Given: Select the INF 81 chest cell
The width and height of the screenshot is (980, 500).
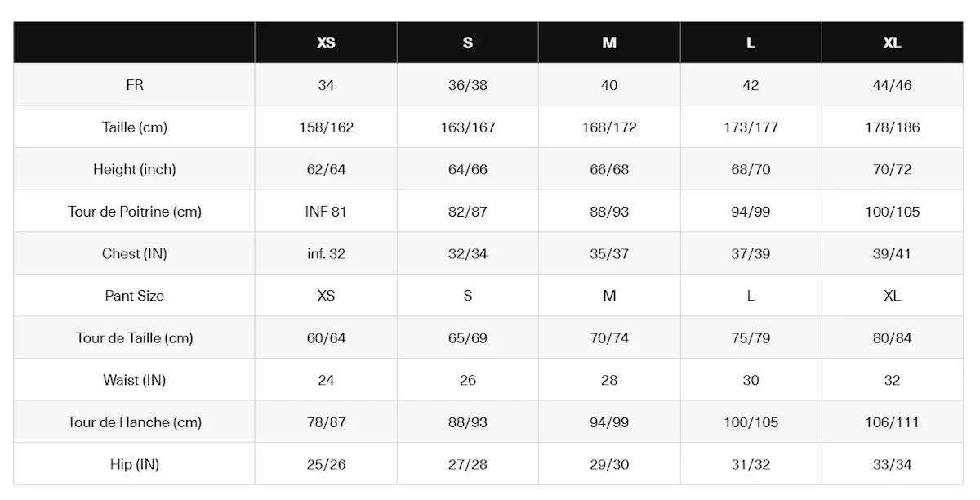Looking at the screenshot, I should tap(326, 212).
